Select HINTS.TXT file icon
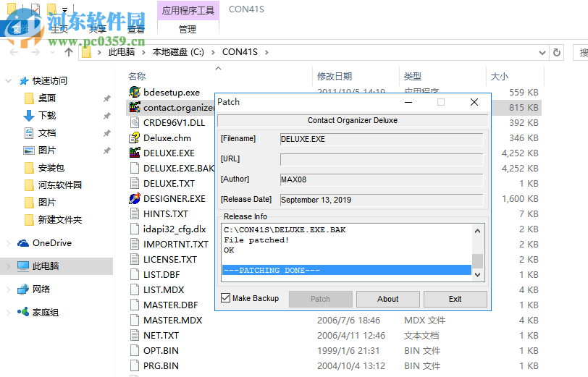 point(135,213)
